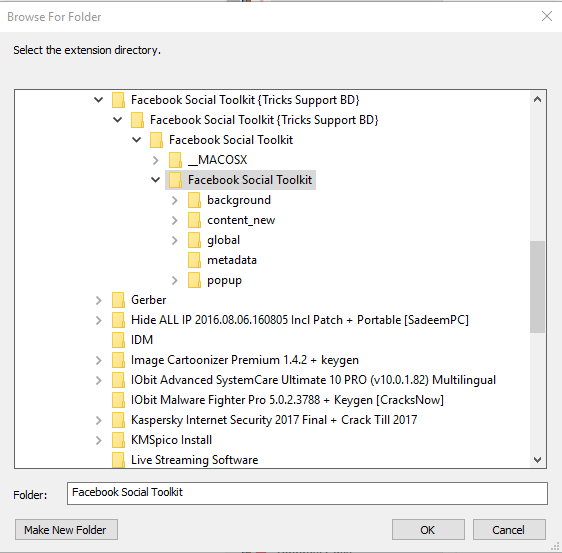Expand the Image Cartoonizer Premium folder
This screenshot has width=562, height=553.
coord(99,360)
